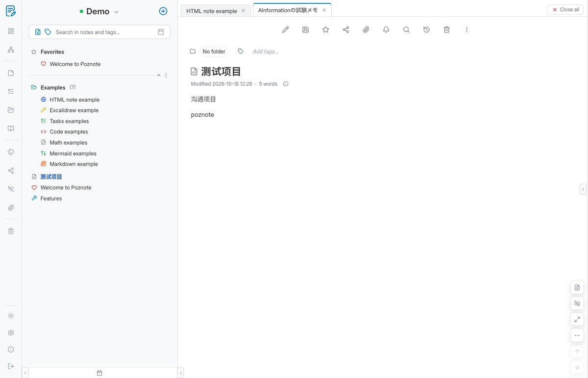
Task: Collapse the Favorites section header
Action: point(52,51)
